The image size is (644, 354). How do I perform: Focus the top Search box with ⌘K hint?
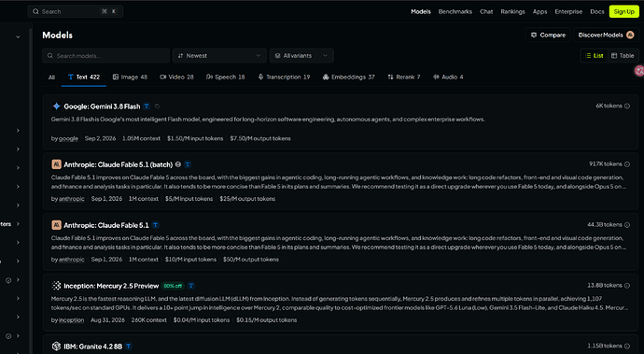tap(76, 11)
